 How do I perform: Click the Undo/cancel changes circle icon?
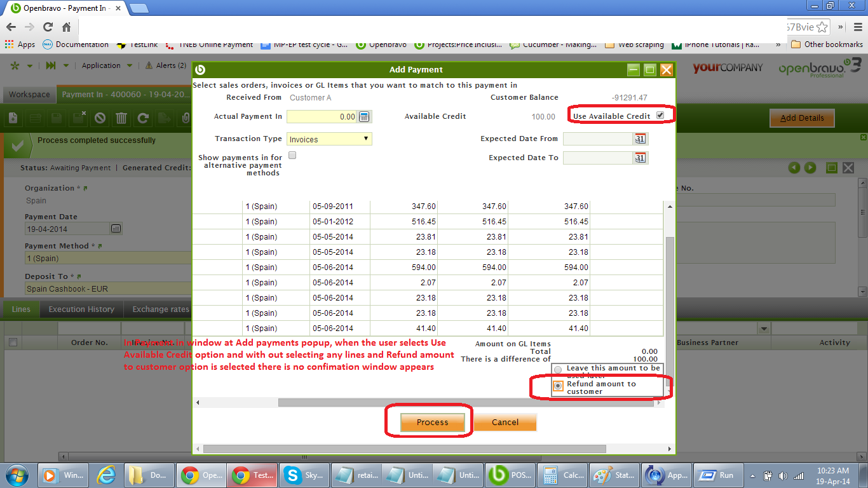100,118
